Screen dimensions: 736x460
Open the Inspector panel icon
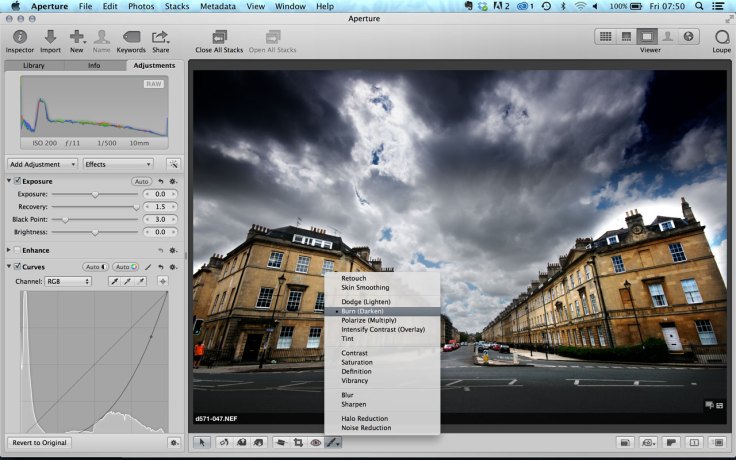20,37
